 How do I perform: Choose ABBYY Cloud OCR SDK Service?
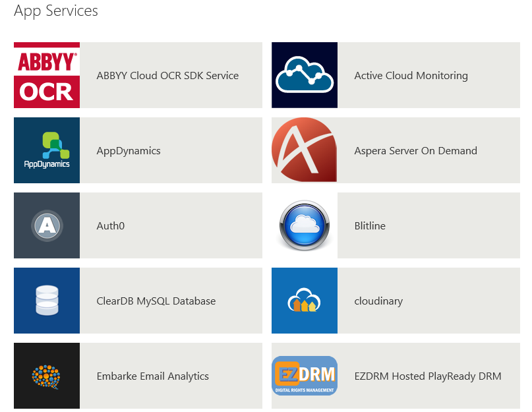167,75
